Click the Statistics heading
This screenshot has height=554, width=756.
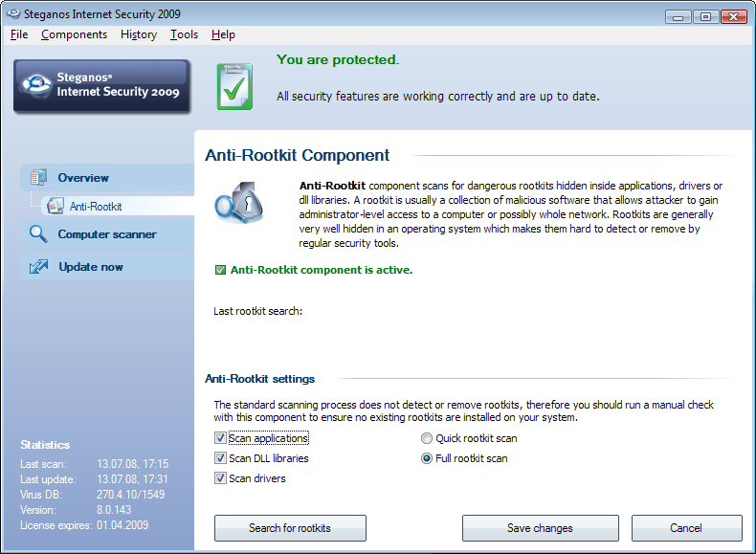(x=45, y=445)
